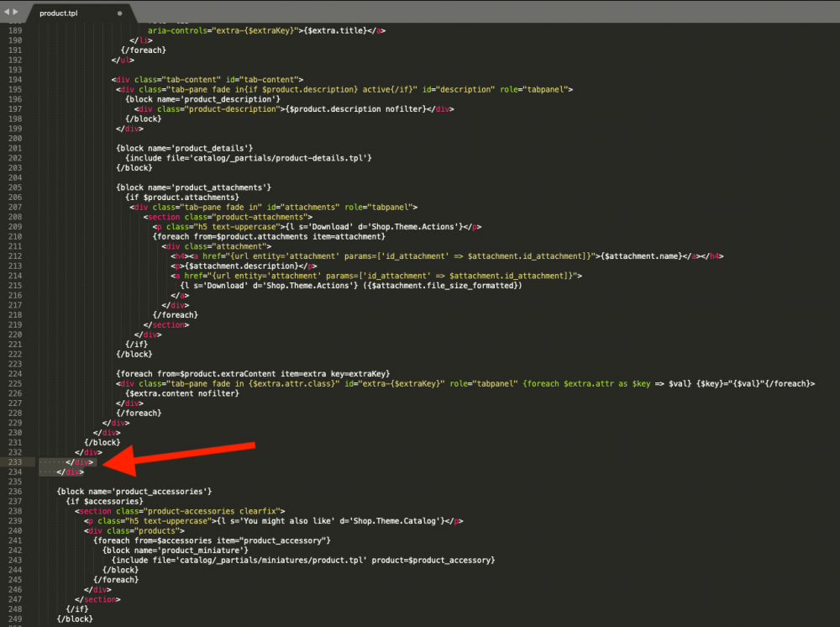Click the include product-details.tpl line
Image resolution: width=840 pixels, height=627 pixels.
point(249,158)
